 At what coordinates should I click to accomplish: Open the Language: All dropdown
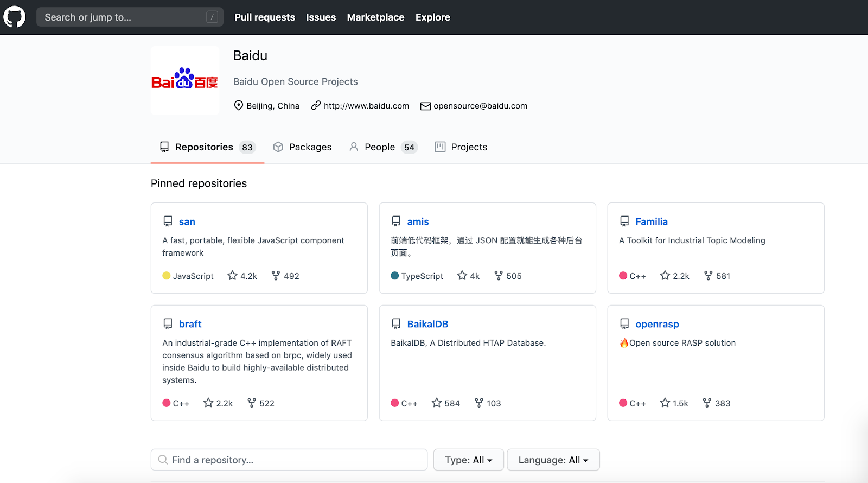tap(553, 460)
